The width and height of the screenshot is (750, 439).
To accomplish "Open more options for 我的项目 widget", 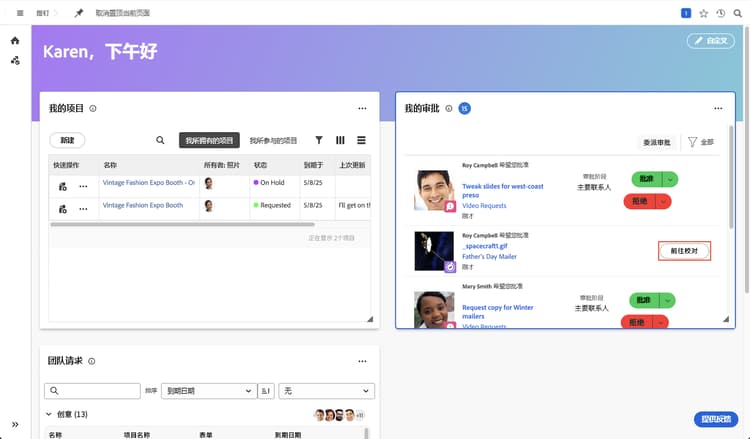I will (362, 109).
